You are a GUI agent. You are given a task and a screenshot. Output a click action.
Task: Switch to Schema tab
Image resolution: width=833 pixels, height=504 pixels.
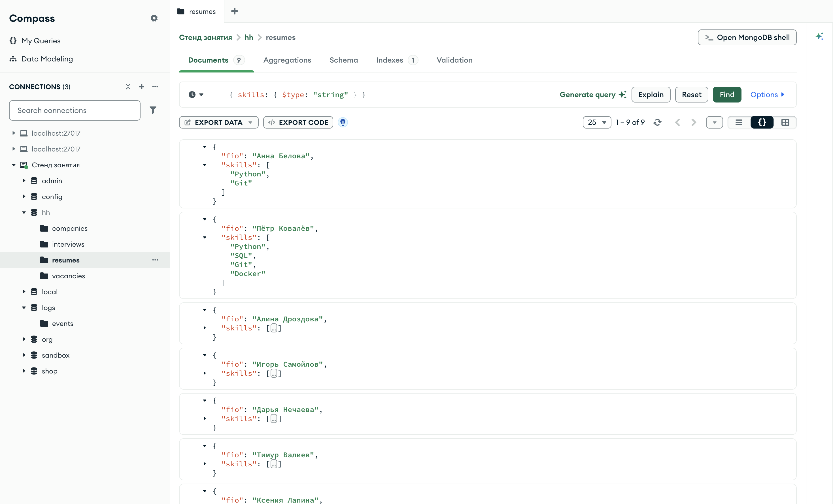pyautogui.click(x=343, y=60)
